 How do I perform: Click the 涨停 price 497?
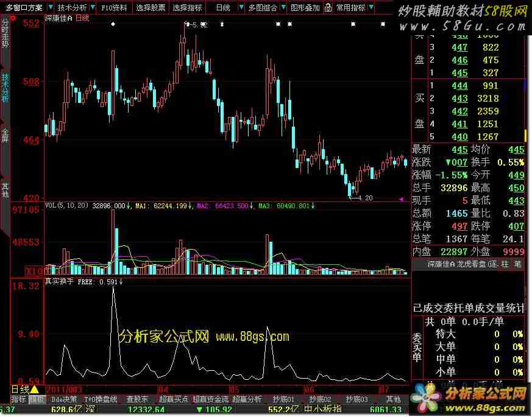[459, 226]
